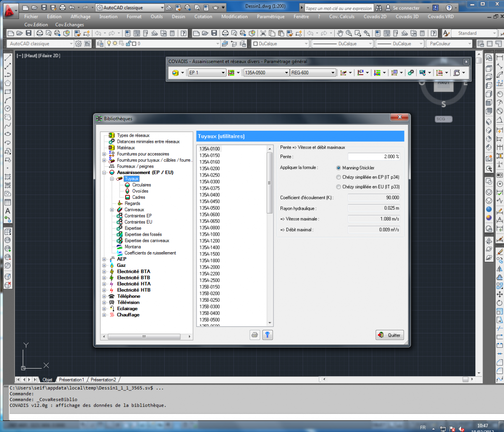Collapse the Assainissement (EP / EU) node
This screenshot has height=432, width=504.
pos(104,172)
